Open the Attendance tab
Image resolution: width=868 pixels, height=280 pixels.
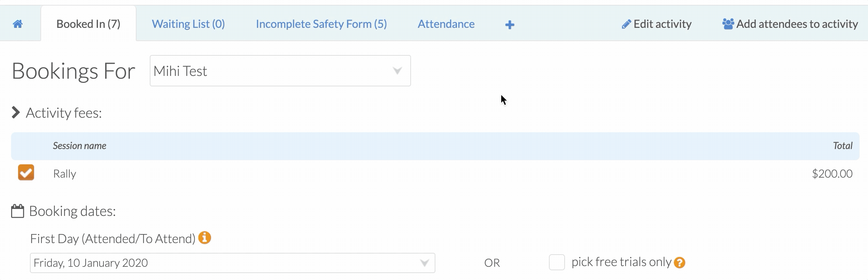446,24
